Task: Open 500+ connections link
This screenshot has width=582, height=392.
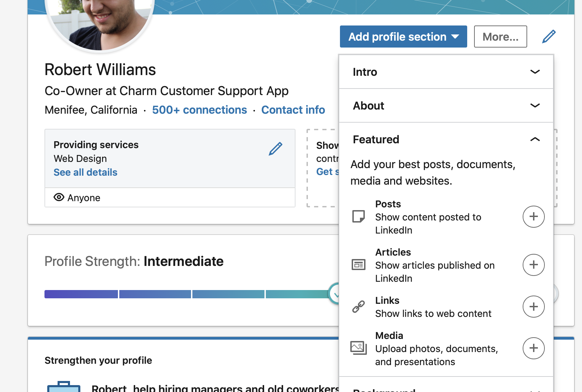Action: tap(199, 110)
